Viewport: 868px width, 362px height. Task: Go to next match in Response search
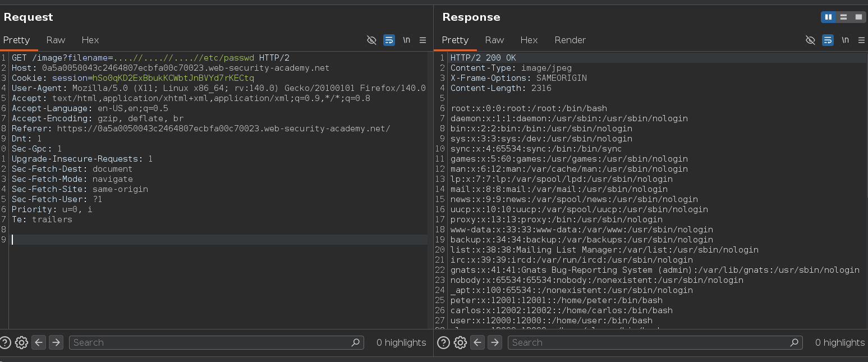pyautogui.click(x=494, y=342)
